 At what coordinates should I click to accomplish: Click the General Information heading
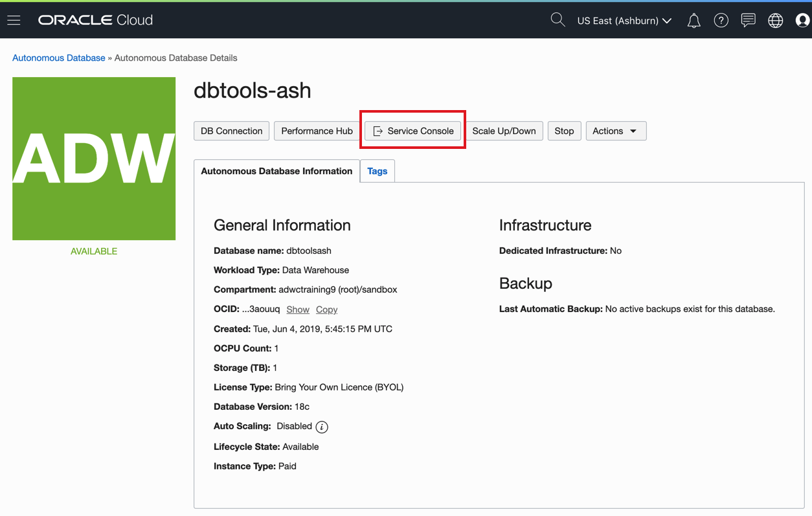point(282,225)
